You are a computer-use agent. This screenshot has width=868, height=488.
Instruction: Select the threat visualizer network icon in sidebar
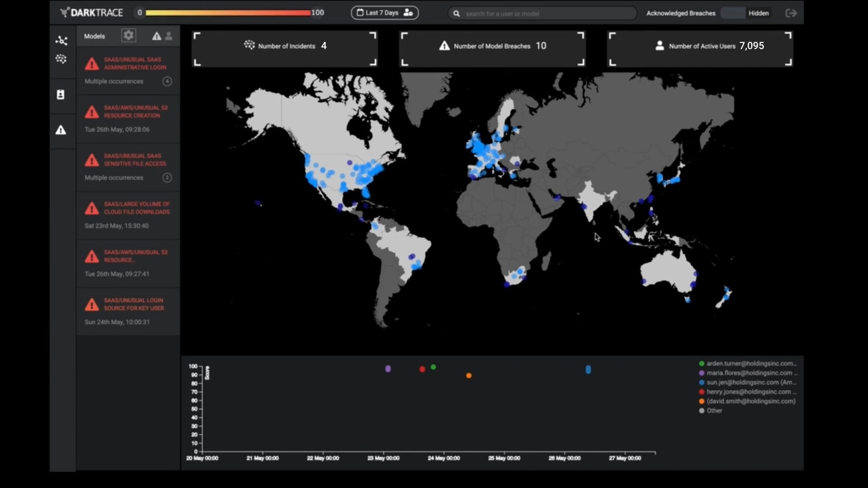coord(61,40)
